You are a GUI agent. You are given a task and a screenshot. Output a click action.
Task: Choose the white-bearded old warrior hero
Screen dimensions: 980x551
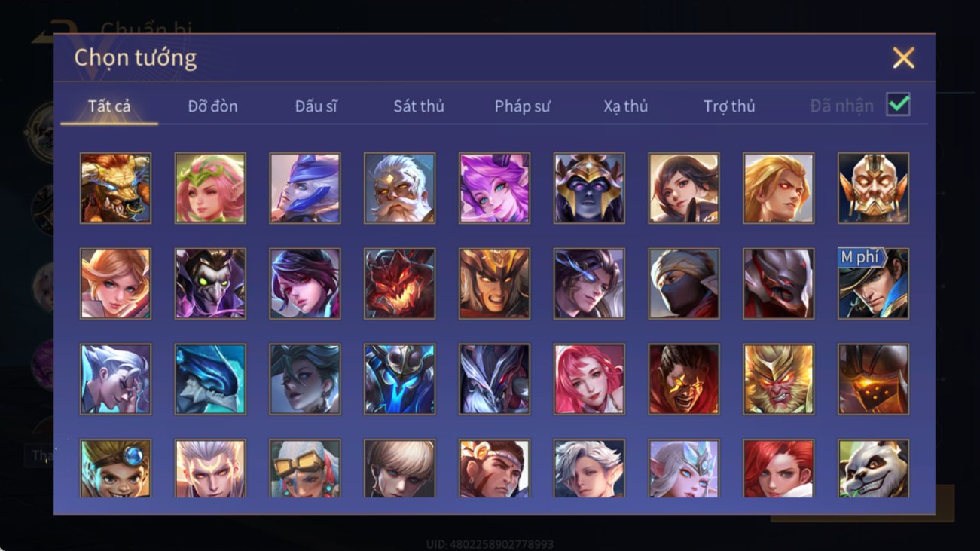(x=399, y=188)
